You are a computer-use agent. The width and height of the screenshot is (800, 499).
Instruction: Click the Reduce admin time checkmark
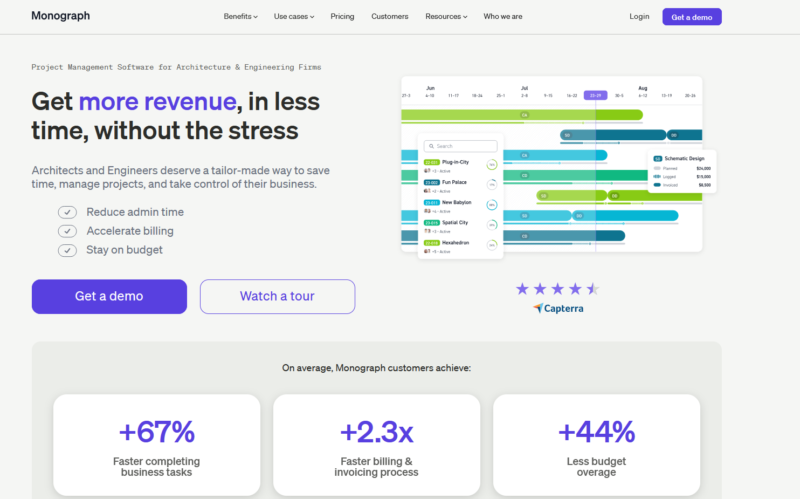tap(67, 212)
